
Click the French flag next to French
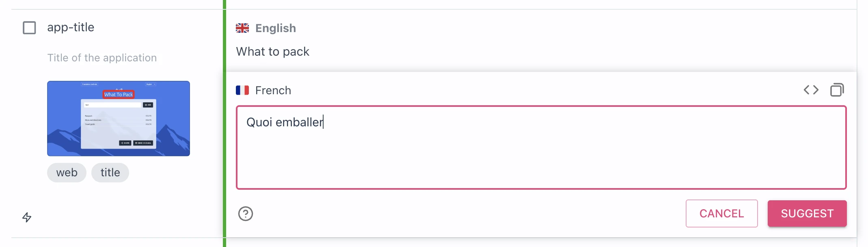(242, 90)
